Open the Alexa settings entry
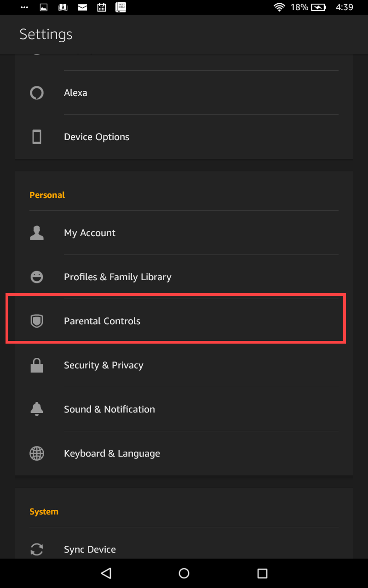This screenshot has width=368, height=588. pos(184,93)
